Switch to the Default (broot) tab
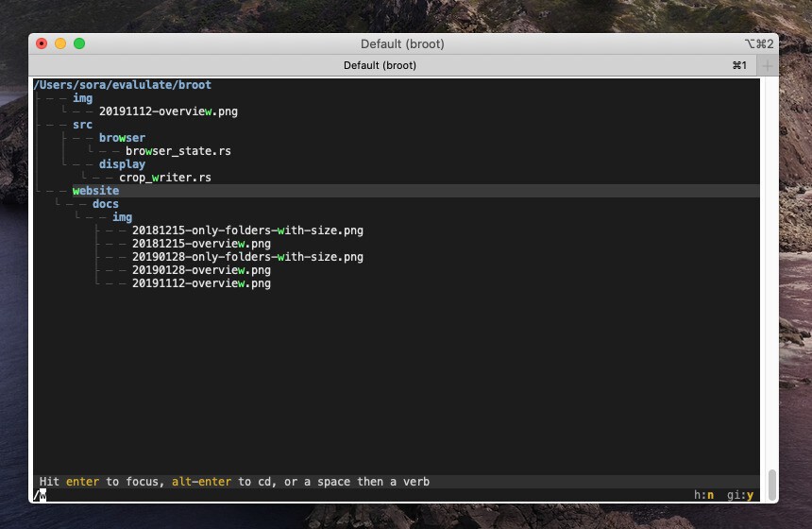This screenshot has height=529, width=812. pyautogui.click(x=380, y=66)
